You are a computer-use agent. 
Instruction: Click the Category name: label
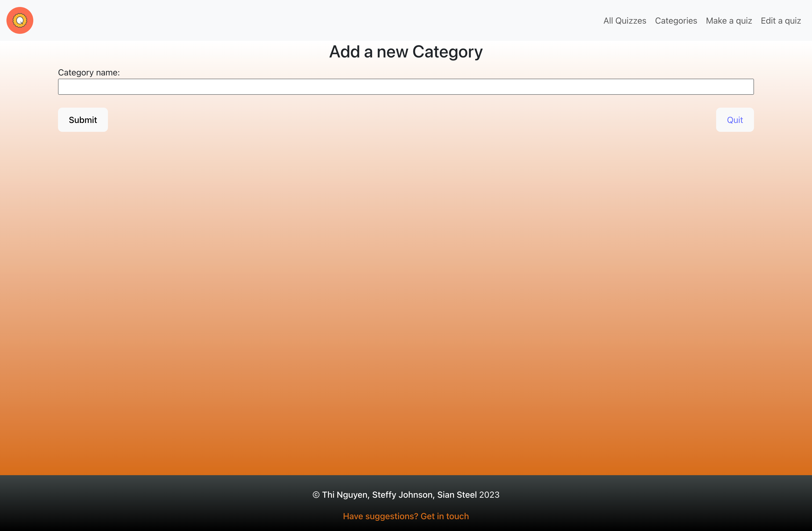89,73
